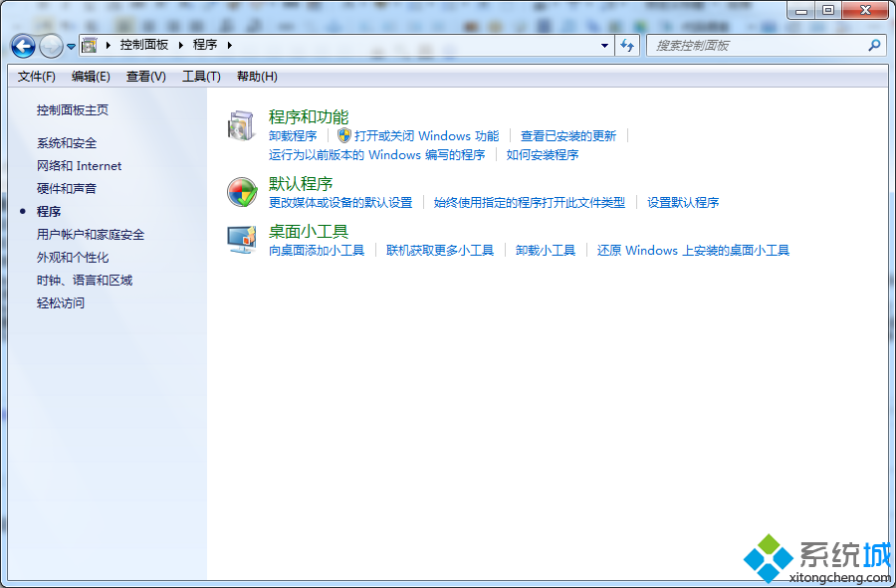Open 外观和个性化 in sidebar
The width and height of the screenshot is (896, 588).
coord(73,258)
